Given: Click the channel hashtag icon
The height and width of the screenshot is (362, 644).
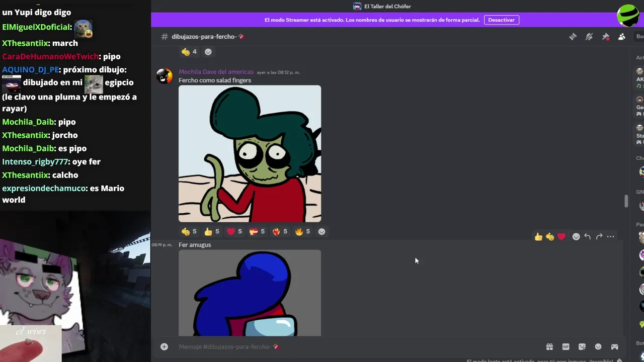Looking at the screenshot, I should pos(164,37).
